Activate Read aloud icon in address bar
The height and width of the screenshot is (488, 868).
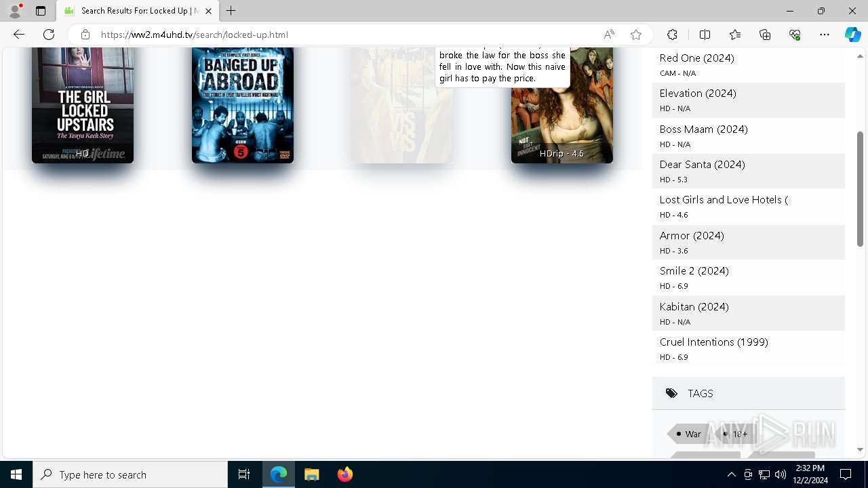609,35
